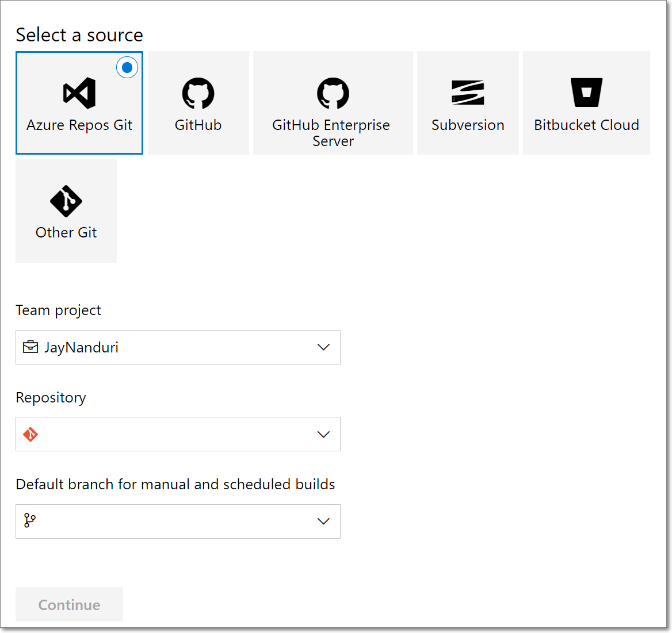
Task: Click the Azure Repos Git label text
Action: click(79, 125)
